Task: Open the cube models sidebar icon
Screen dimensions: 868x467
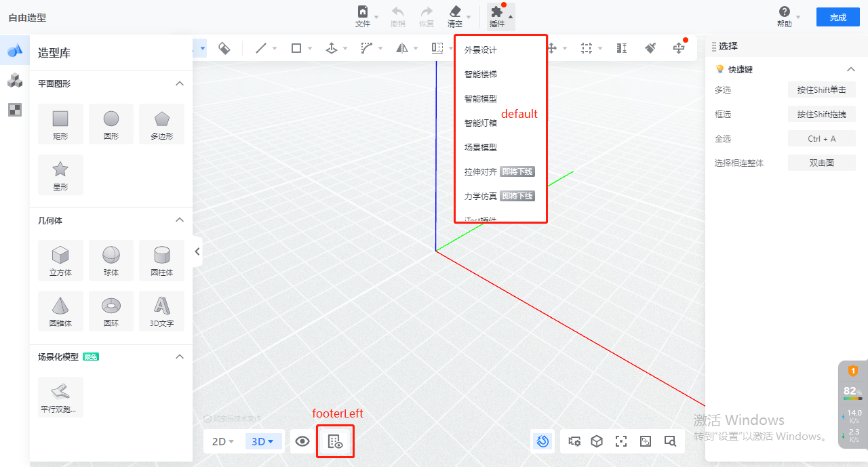Action: coord(15,81)
